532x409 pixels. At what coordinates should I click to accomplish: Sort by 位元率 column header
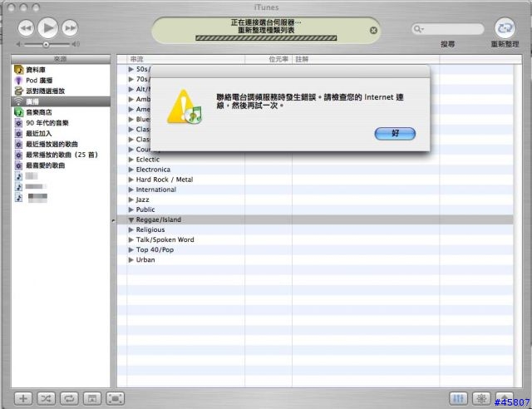click(268, 59)
